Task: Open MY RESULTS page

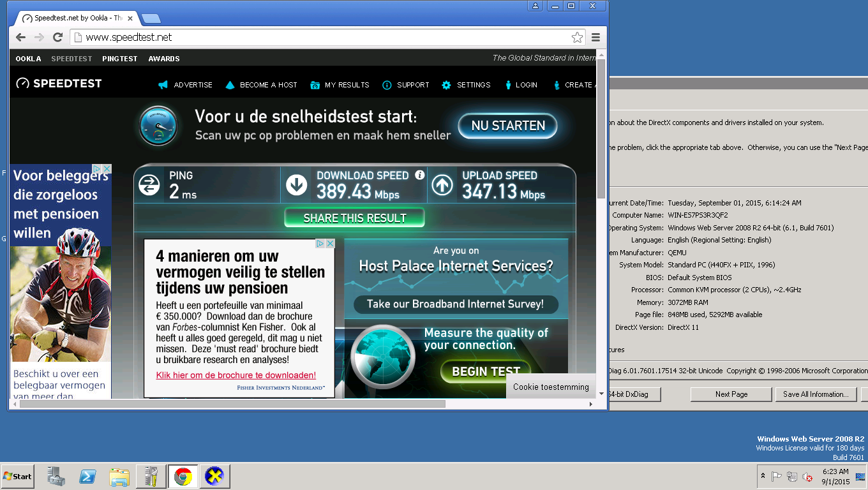Action: pos(340,85)
